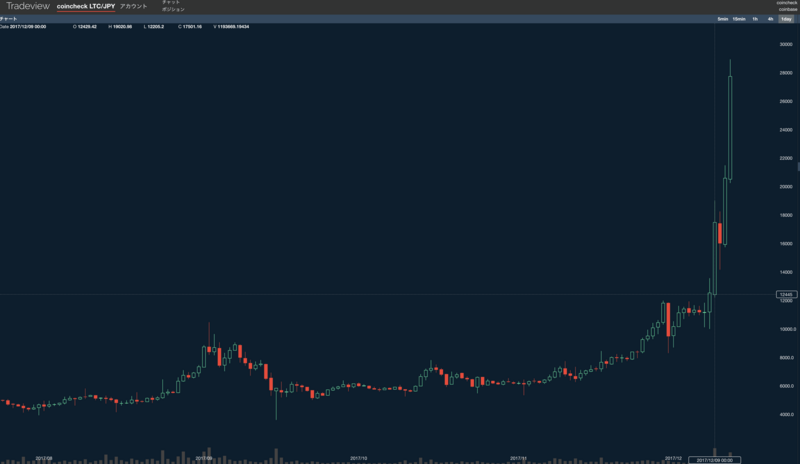
Task: Click the low value L 12205.2
Action: (154, 27)
